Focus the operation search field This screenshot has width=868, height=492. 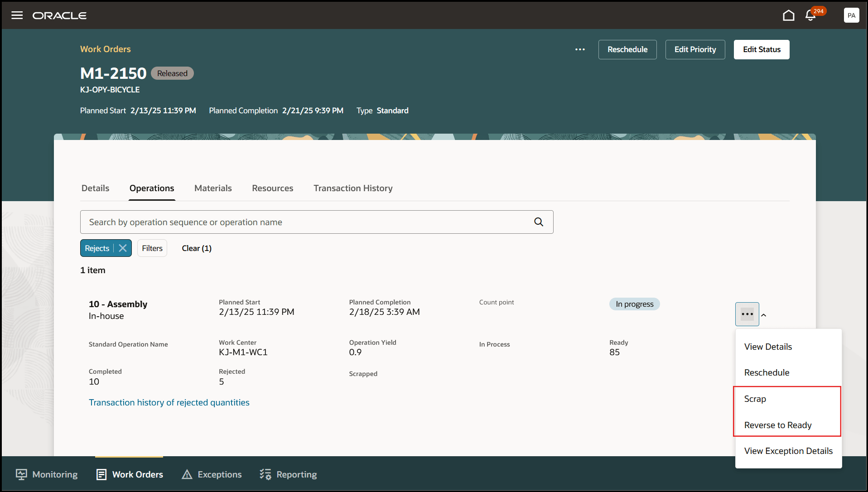pos(317,222)
